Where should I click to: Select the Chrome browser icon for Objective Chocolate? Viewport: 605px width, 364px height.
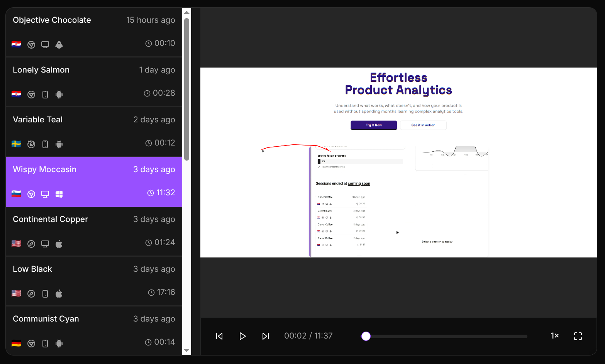(x=31, y=44)
